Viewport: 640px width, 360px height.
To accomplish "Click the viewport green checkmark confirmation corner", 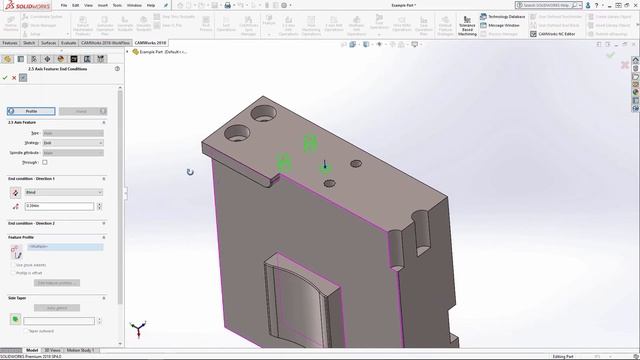I will [611, 55].
